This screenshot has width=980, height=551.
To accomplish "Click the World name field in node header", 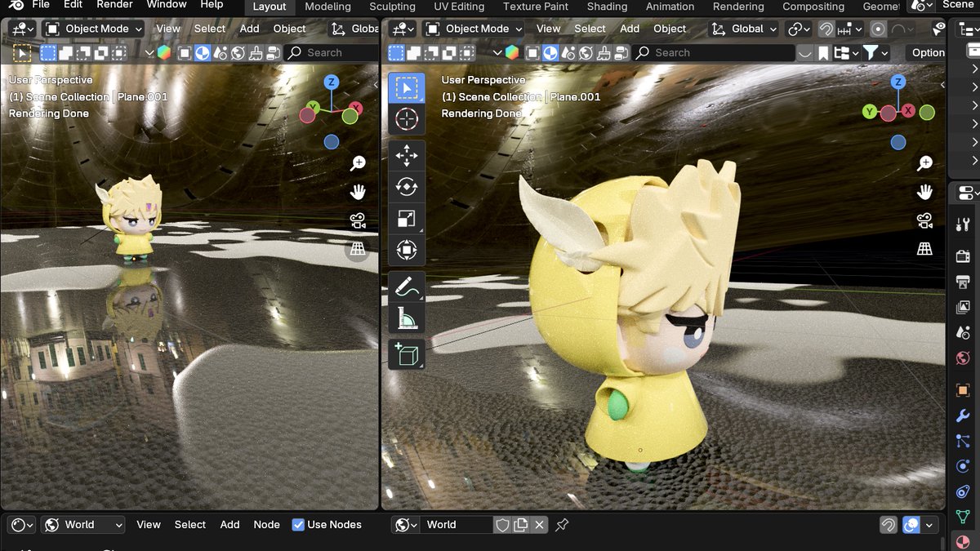I will click(x=458, y=525).
